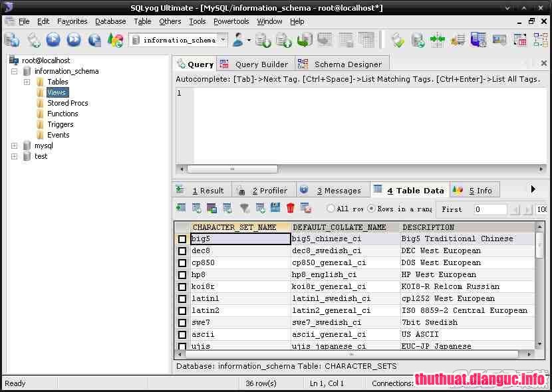This screenshot has height=392, width=552.
Task: Click the dark window data toolbar icon
Action: click(x=211, y=208)
